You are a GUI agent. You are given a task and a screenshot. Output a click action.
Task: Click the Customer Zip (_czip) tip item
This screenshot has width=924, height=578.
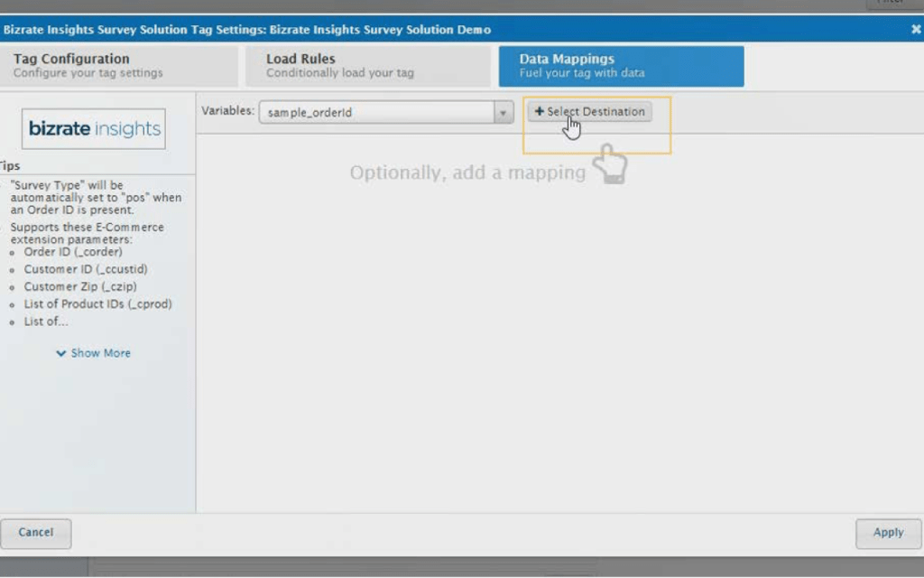pyautogui.click(x=80, y=286)
